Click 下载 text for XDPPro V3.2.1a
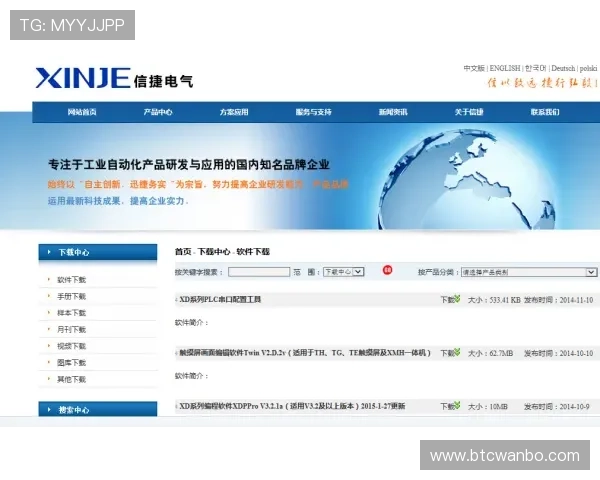Image resolution: width=600 pixels, height=480 pixels. (447, 407)
